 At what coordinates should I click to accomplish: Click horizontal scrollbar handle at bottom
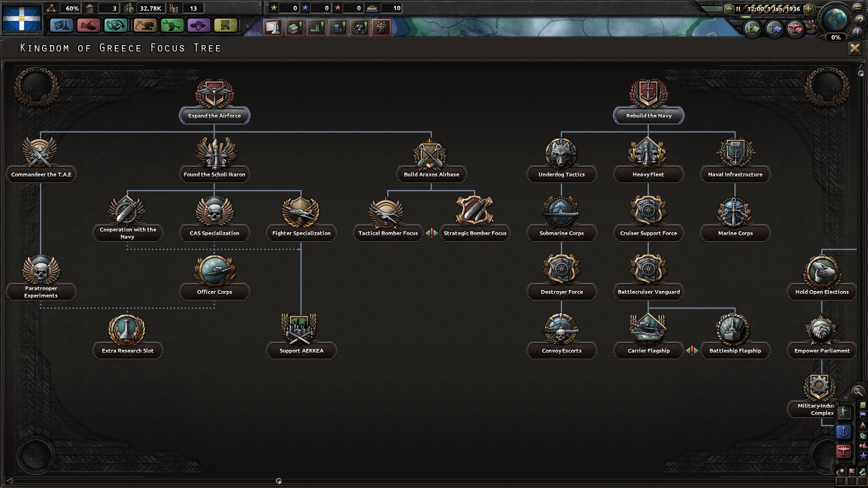pyautogui.click(x=278, y=481)
